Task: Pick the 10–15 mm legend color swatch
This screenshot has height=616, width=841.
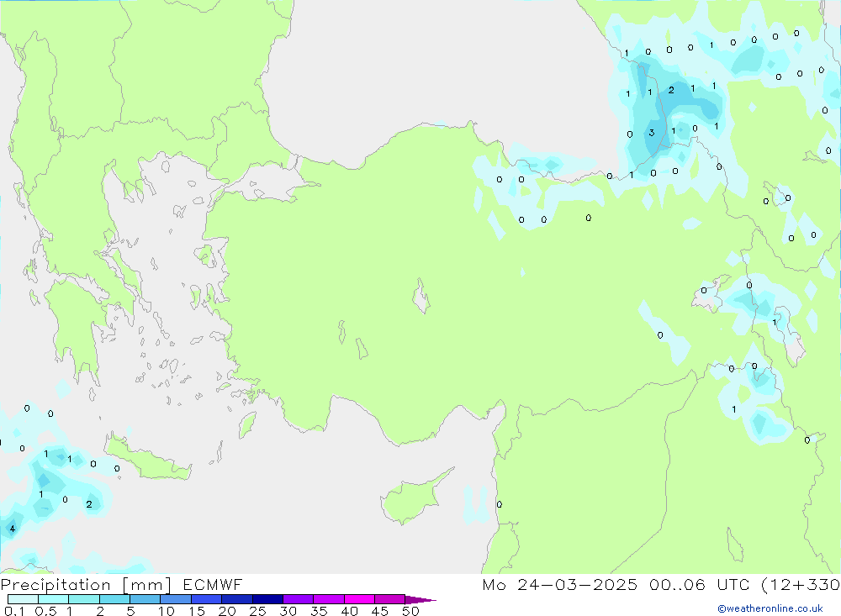Action: 176,599
